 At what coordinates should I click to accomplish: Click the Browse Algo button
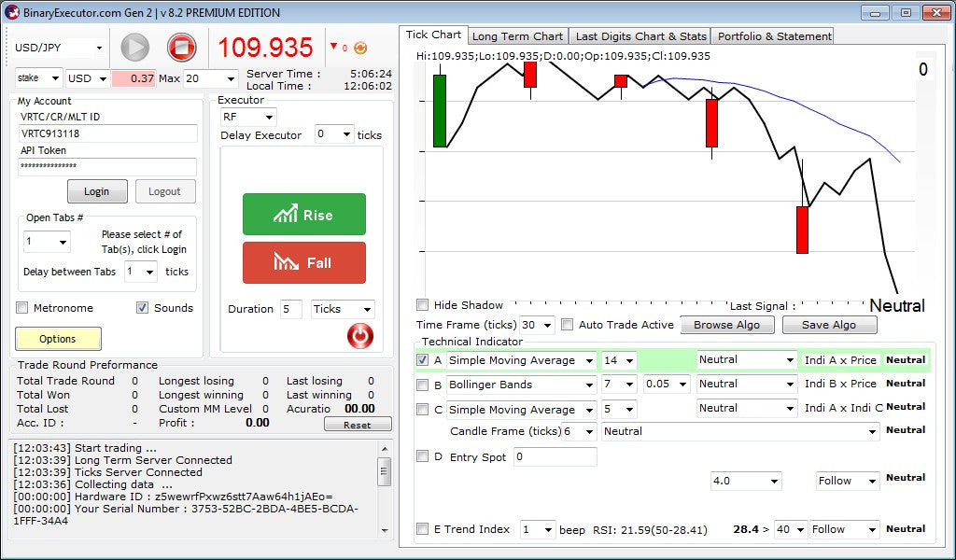click(726, 325)
